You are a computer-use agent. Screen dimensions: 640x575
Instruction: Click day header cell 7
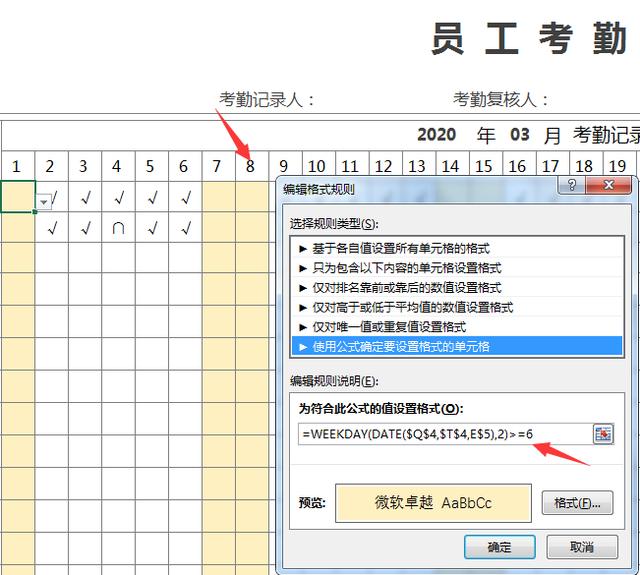pos(217,167)
